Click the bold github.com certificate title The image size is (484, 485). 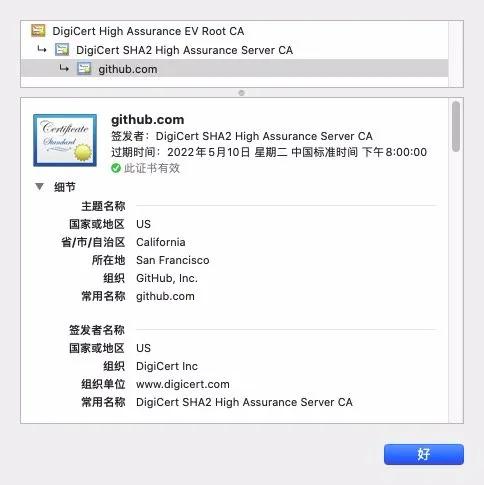147,120
